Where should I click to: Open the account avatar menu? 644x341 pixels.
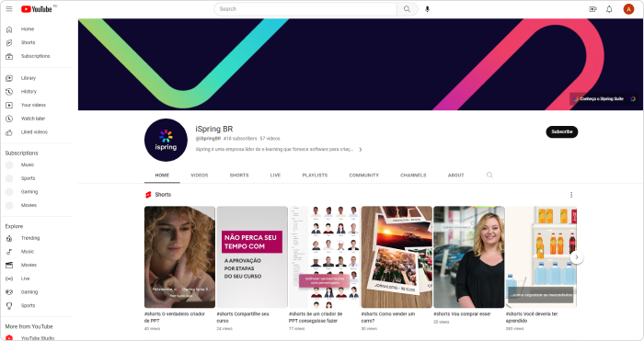coord(628,9)
